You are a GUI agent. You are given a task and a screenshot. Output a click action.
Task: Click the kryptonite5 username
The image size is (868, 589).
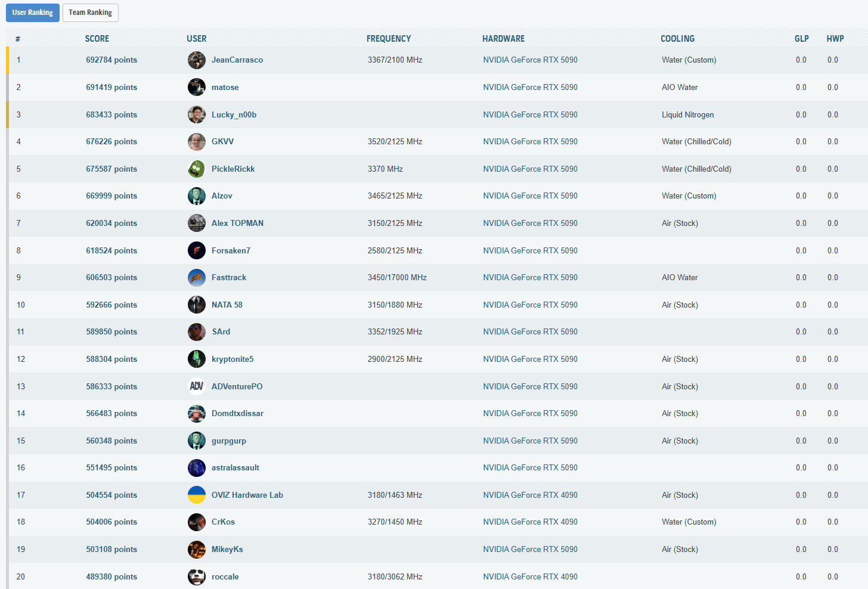click(232, 359)
